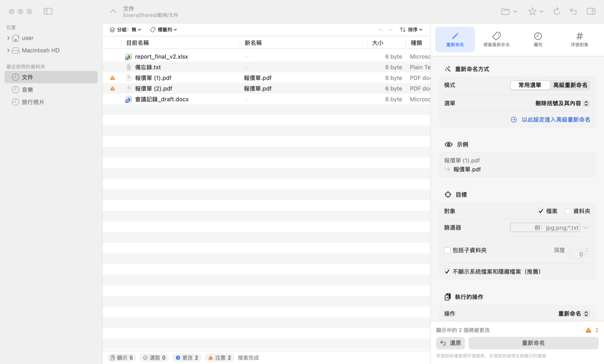Check the 資料夾 target checkbox
Image resolution: width=604 pixels, height=364 pixels.
click(x=568, y=211)
